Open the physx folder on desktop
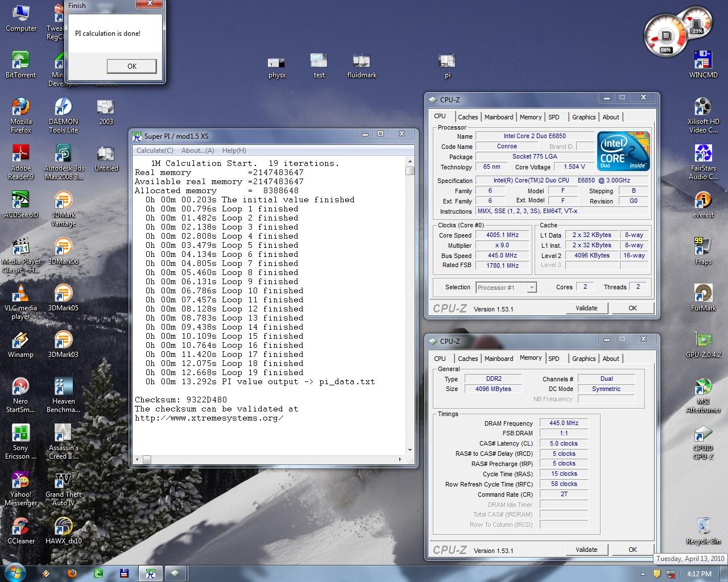This screenshot has width=728, height=582. [277, 65]
